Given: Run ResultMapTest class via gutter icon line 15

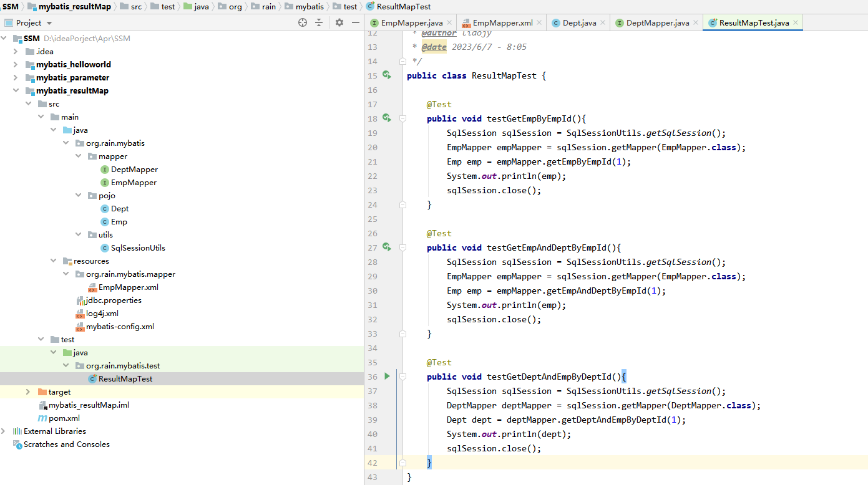Looking at the screenshot, I should pyautogui.click(x=387, y=75).
